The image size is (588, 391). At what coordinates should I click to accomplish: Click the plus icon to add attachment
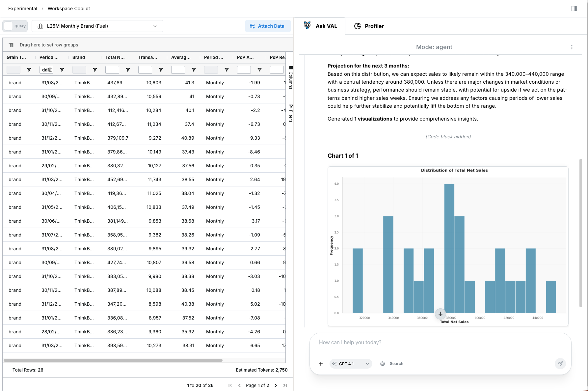click(x=320, y=364)
